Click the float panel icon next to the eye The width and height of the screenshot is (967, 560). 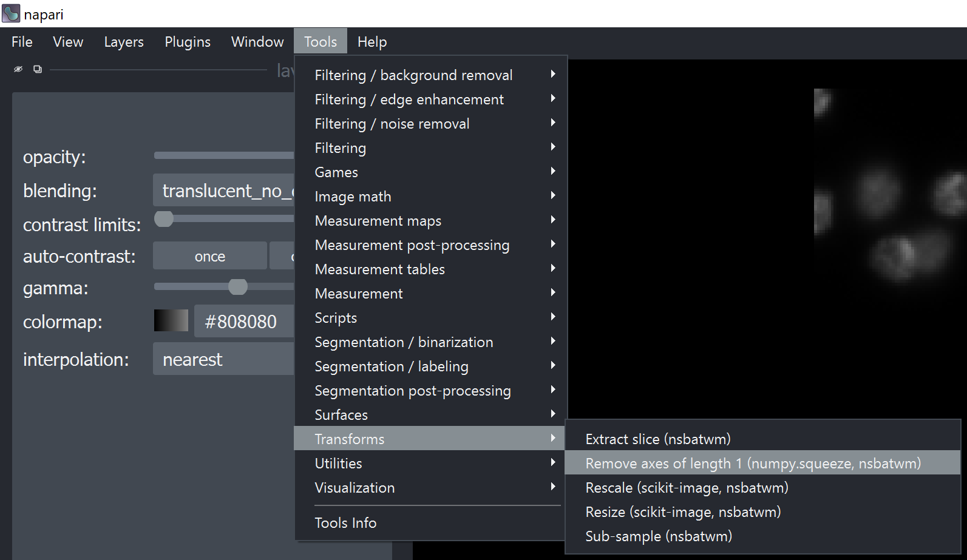pyautogui.click(x=38, y=69)
